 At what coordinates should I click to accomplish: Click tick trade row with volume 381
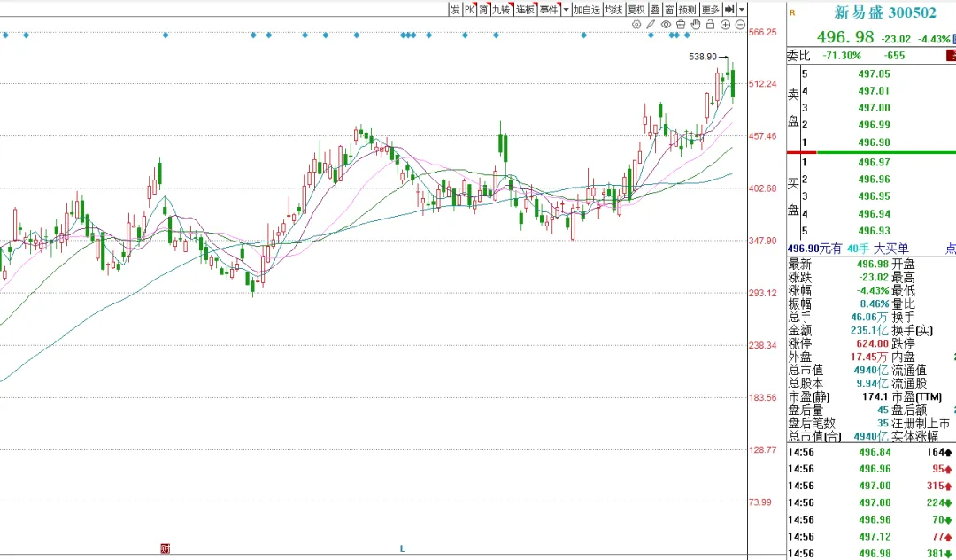(871, 554)
